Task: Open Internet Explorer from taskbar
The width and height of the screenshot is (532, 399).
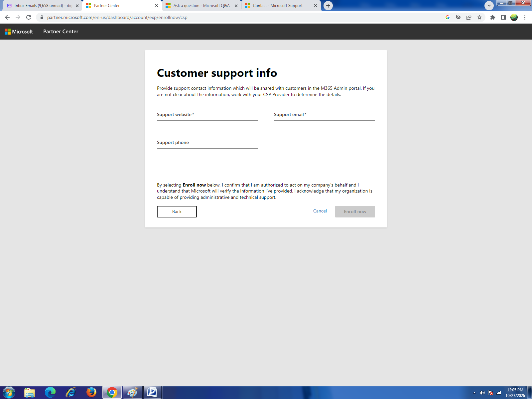Action: click(x=71, y=393)
